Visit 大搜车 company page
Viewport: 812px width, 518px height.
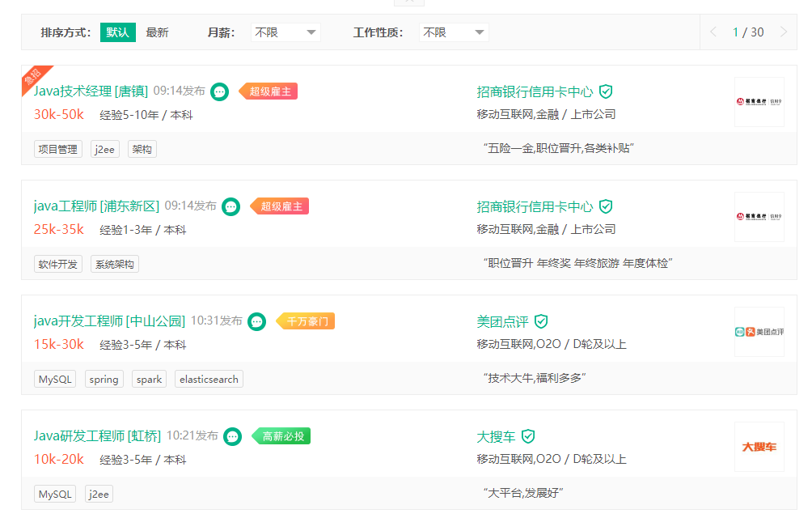tap(496, 437)
